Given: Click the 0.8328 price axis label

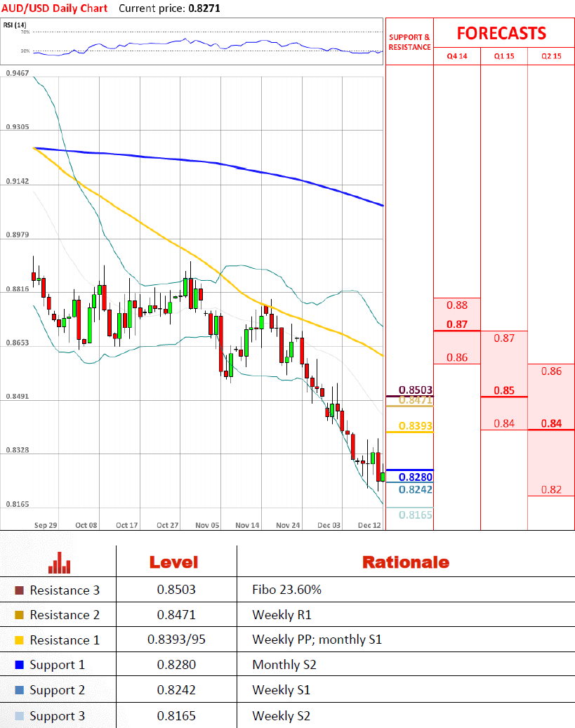Looking at the screenshot, I should 17,450.
